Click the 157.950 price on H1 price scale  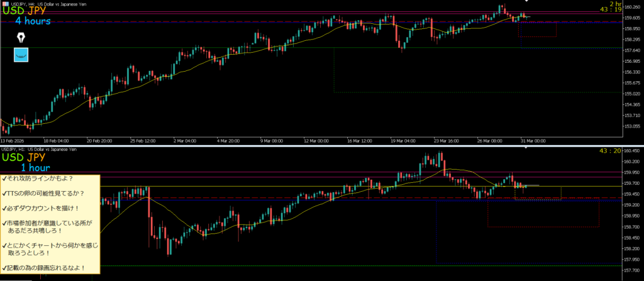[x=631, y=259]
